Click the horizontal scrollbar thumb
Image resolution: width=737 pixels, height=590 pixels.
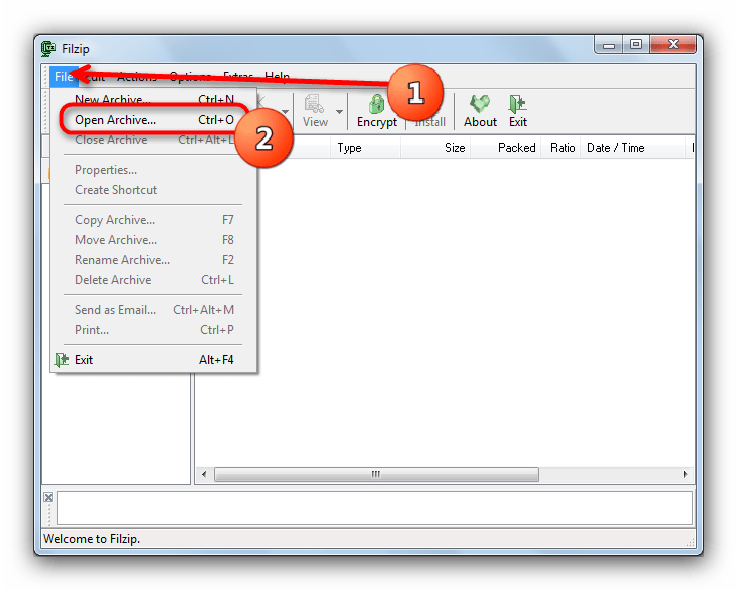click(376, 474)
